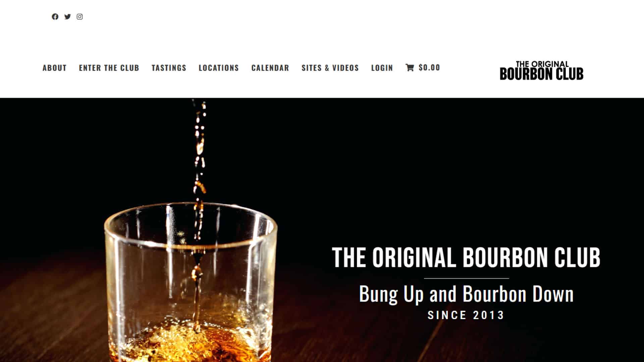
Task: Open the ABOUT menu item
Action: 54,68
